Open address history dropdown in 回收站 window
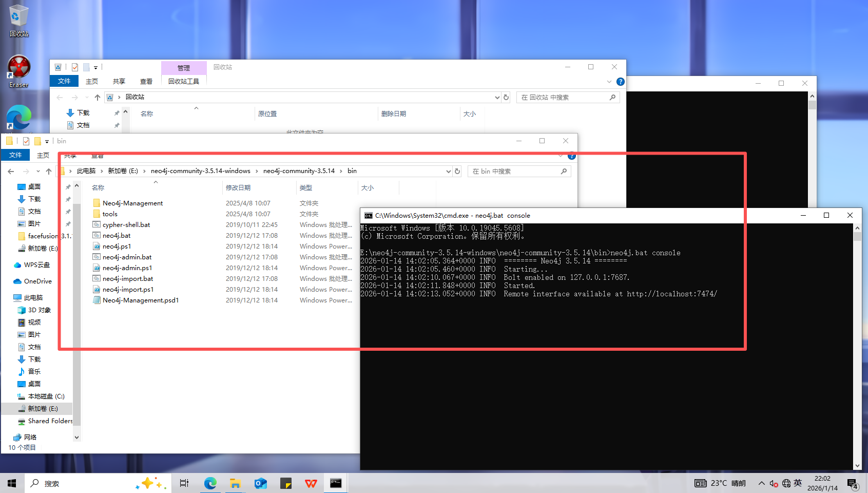 497,97
